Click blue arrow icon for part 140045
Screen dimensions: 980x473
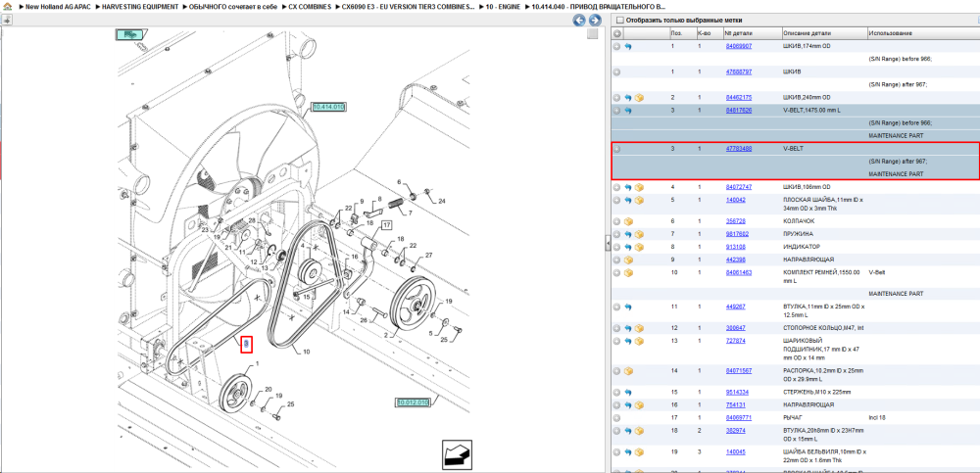(628, 451)
